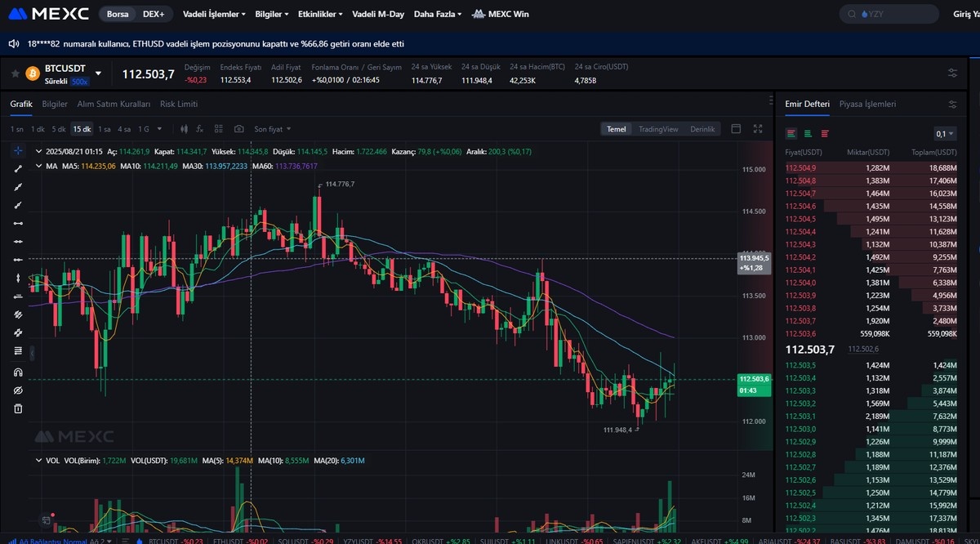Click the candlestick chart type icon
The width and height of the screenshot is (980, 544).
click(x=184, y=129)
